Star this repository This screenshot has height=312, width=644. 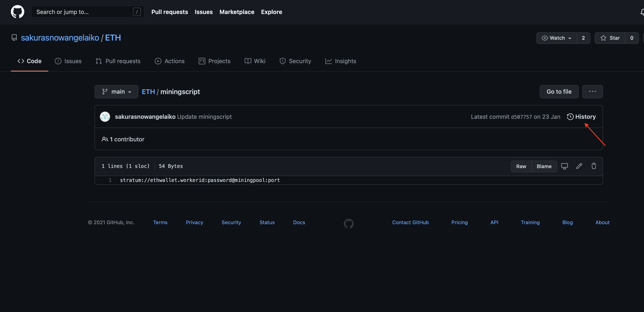point(610,38)
